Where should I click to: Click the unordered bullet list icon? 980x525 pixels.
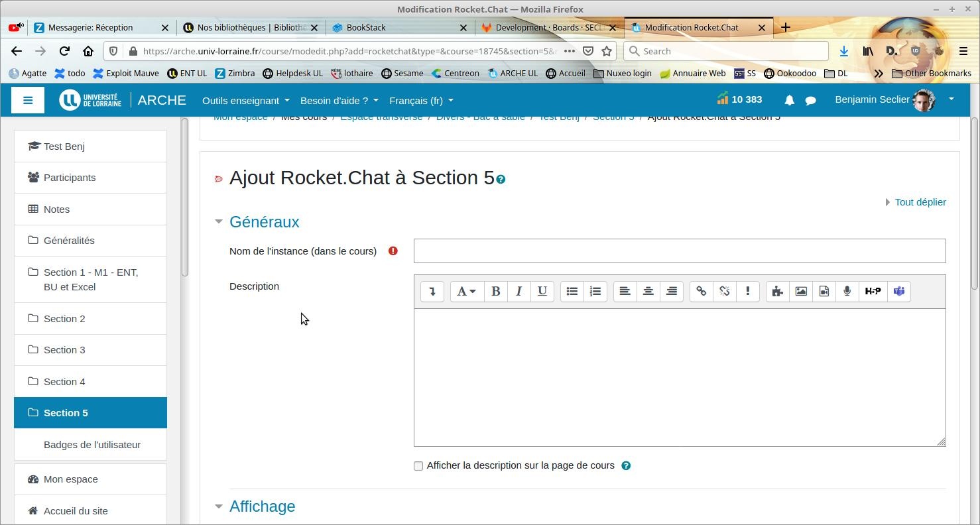point(572,291)
